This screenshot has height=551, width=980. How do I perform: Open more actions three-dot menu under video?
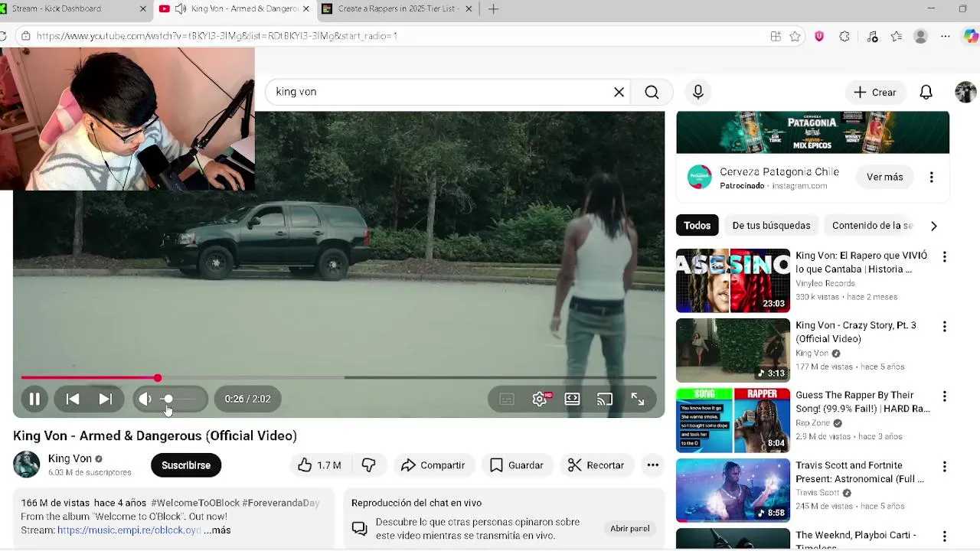[652, 465]
